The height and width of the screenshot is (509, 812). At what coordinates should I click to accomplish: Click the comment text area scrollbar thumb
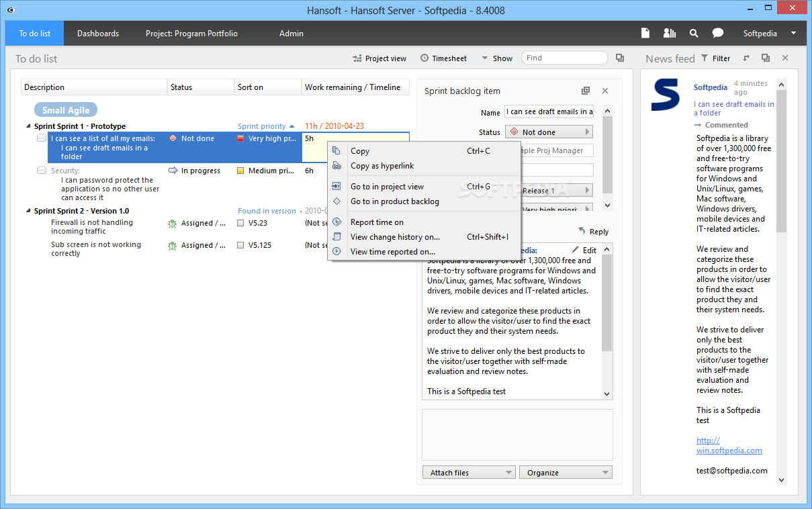click(x=607, y=303)
